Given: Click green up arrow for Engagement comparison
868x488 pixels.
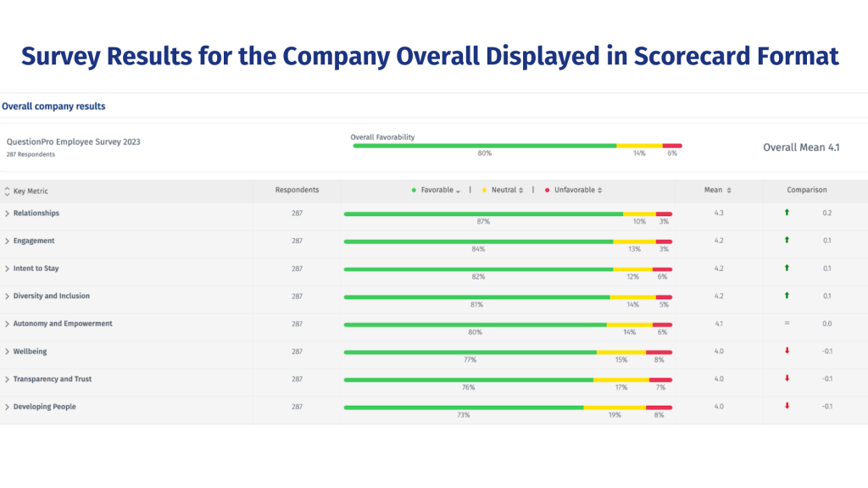Looking at the screenshot, I should click(787, 240).
